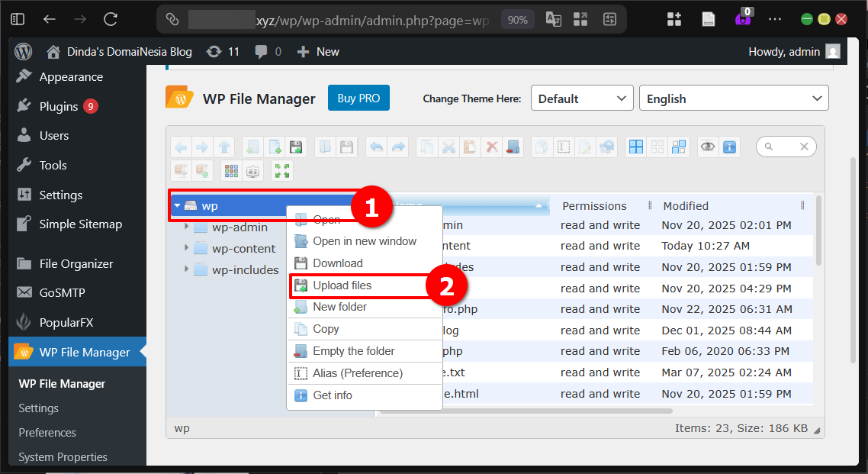Open Preferences under WP File Manager
This screenshot has width=868, height=474.
tap(47, 432)
